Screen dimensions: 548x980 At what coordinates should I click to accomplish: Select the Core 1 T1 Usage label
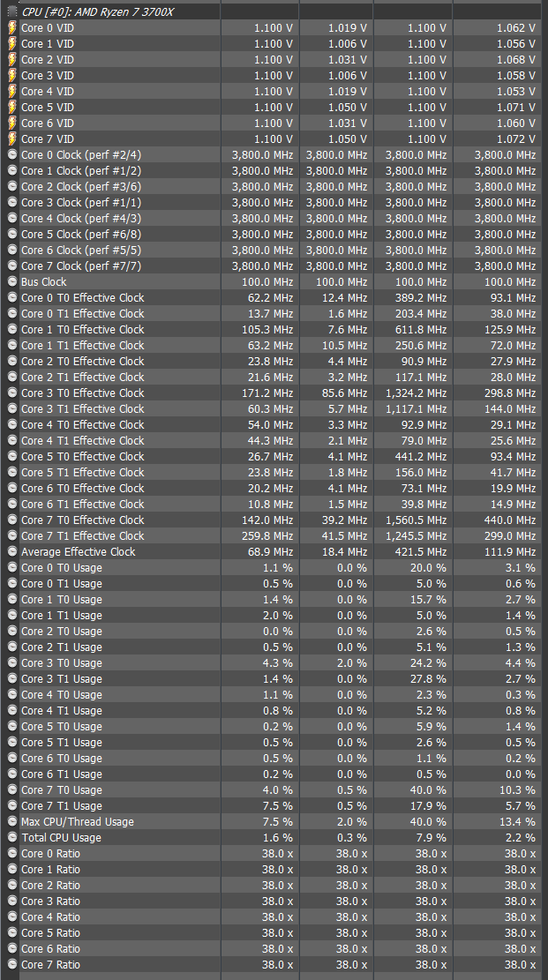coord(61,615)
